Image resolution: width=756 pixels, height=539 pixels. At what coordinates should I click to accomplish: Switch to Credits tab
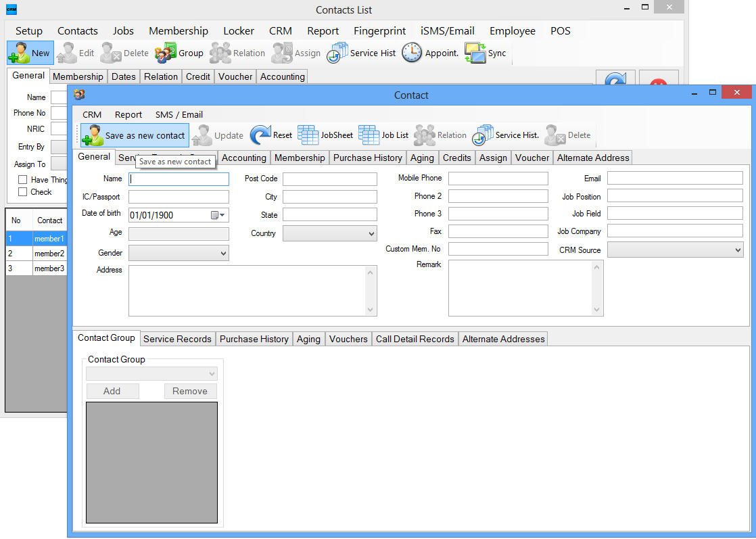click(456, 158)
